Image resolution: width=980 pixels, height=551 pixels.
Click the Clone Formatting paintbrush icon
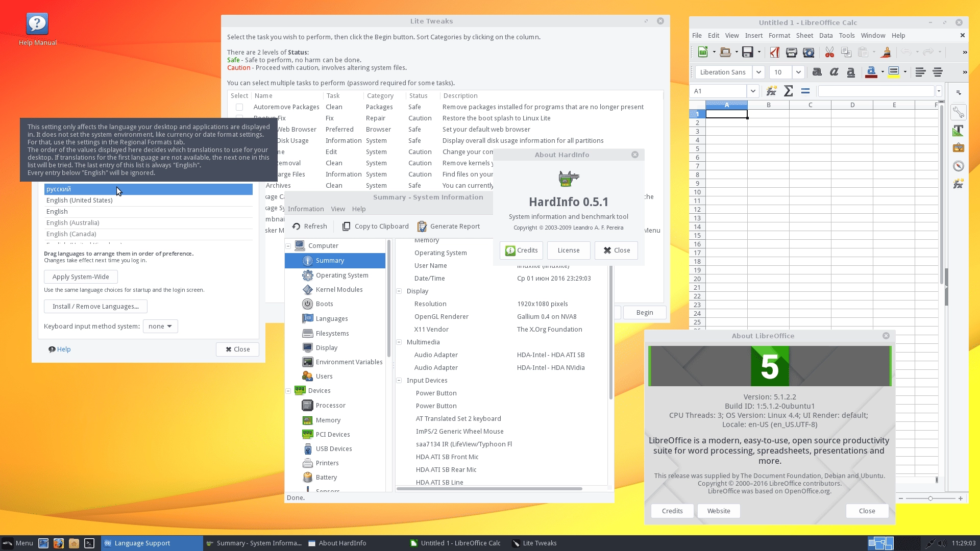pos(886,52)
